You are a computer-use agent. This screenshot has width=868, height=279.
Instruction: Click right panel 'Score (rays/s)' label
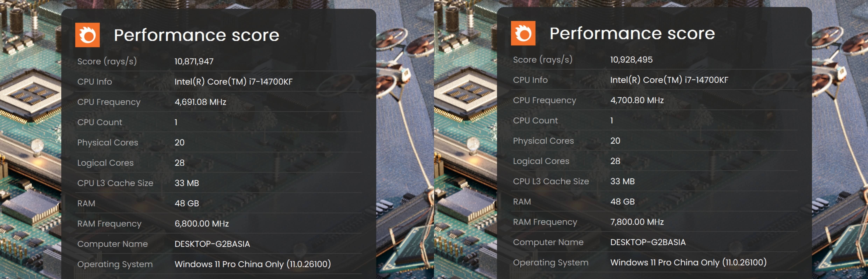click(542, 60)
